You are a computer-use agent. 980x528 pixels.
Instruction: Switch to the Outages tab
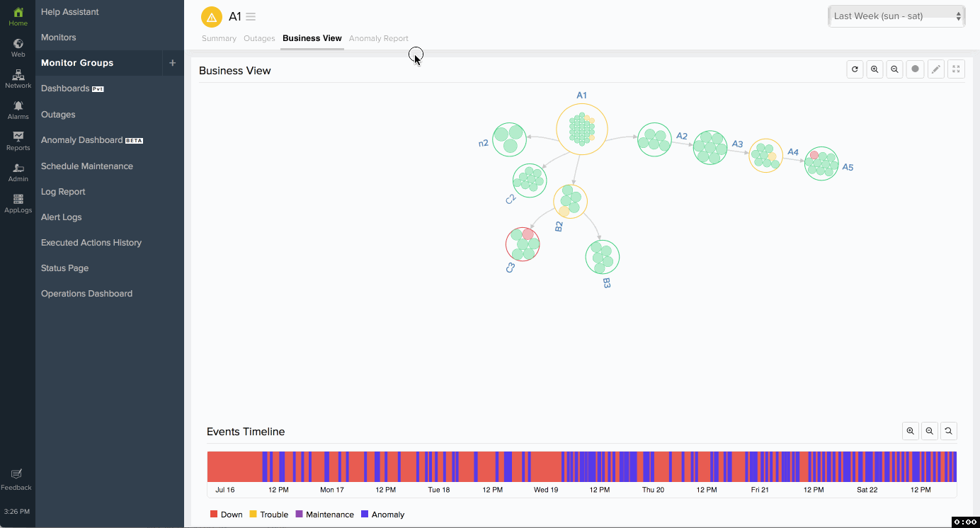(x=259, y=38)
